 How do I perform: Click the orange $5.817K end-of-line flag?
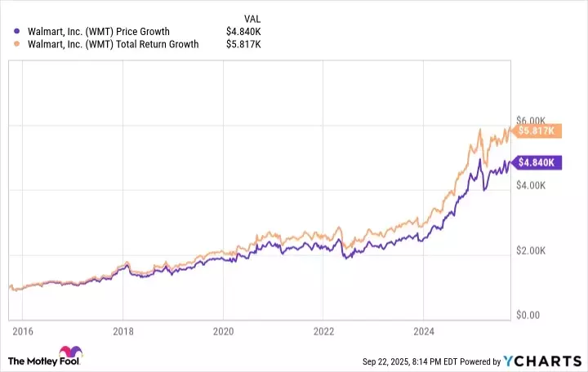click(537, 130)
